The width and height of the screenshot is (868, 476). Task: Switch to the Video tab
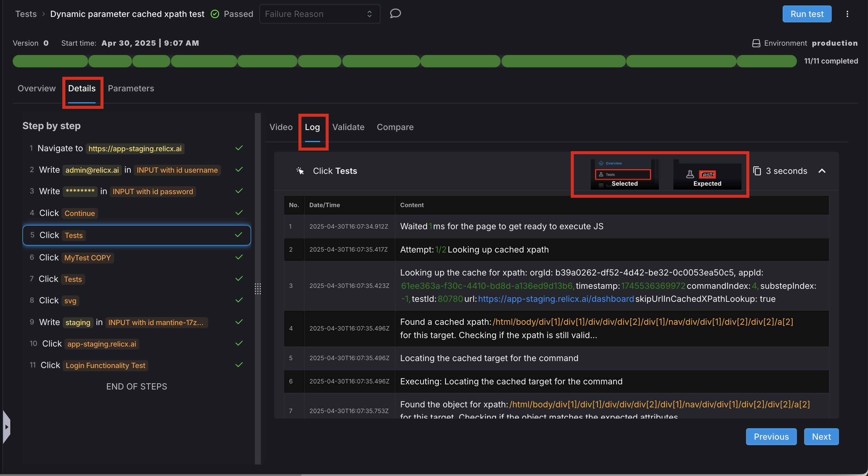tap(281, 127)
